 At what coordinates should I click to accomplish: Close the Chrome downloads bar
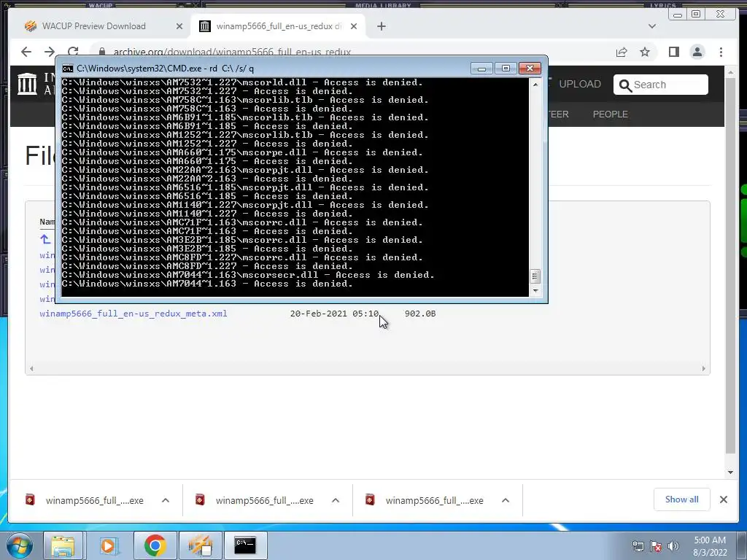(724, 499)
